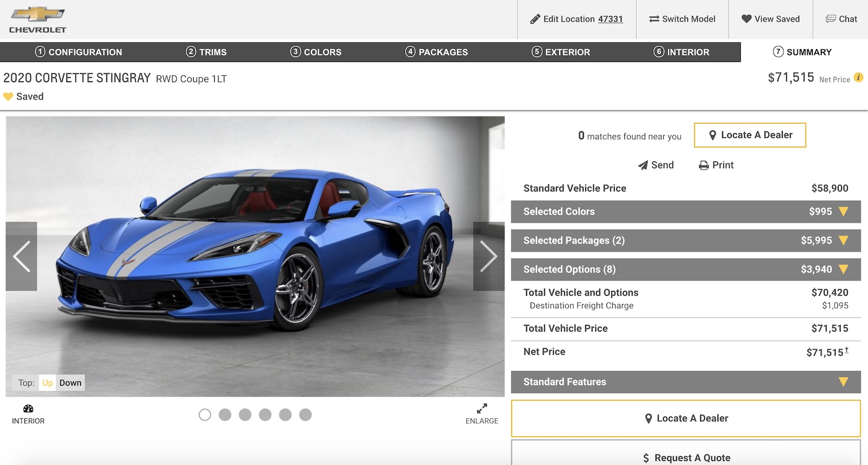Click the Send paper-plane icon
This screenshot has height=465, width=868.
[643, 165]
